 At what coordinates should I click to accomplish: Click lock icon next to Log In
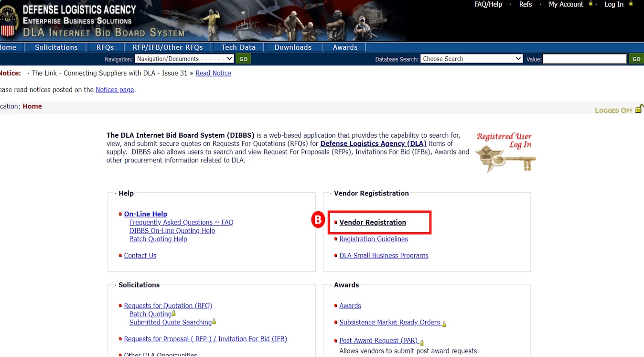(631, 4)
